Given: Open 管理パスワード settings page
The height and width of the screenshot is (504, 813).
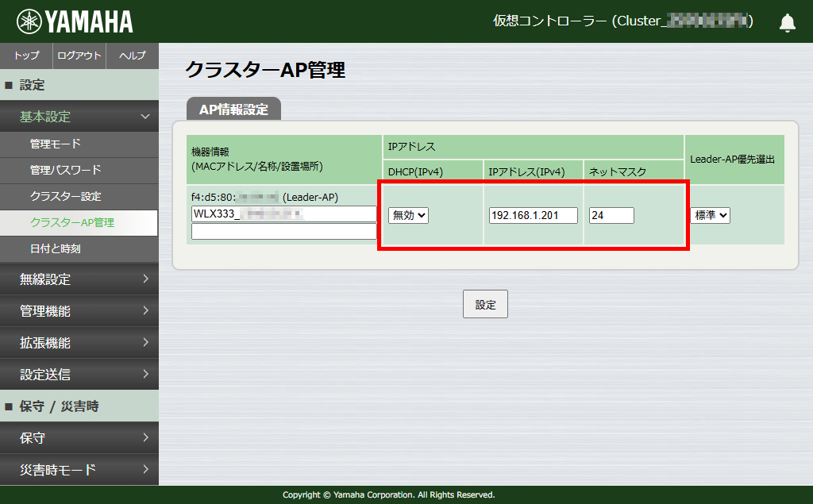Looking at the screenshot, I should 79,170.
